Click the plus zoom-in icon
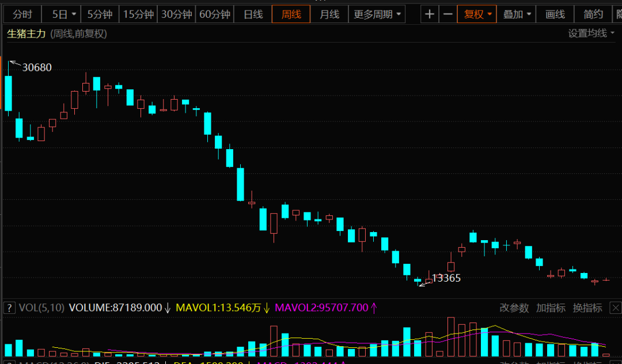 [x=429, y=14]
